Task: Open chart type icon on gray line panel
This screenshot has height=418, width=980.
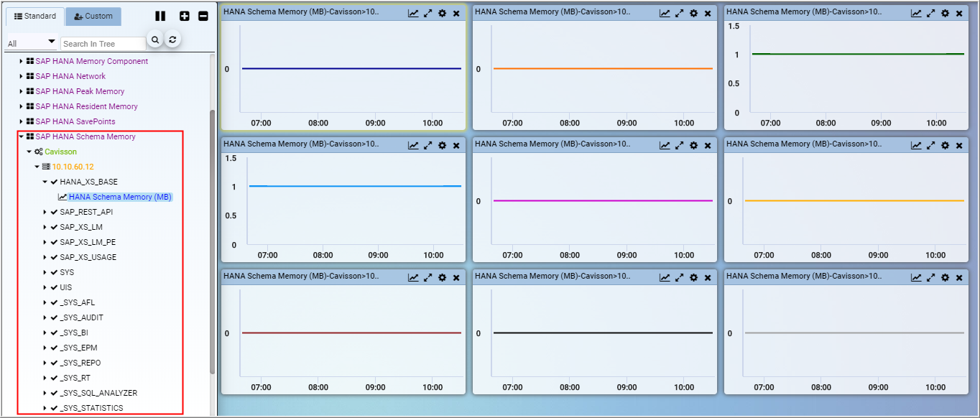Action: coord(916,278)
